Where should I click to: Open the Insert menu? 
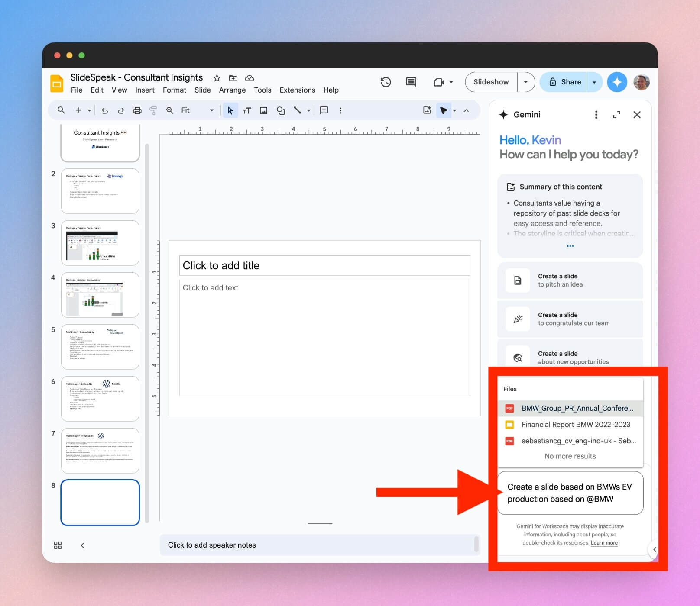145,90
